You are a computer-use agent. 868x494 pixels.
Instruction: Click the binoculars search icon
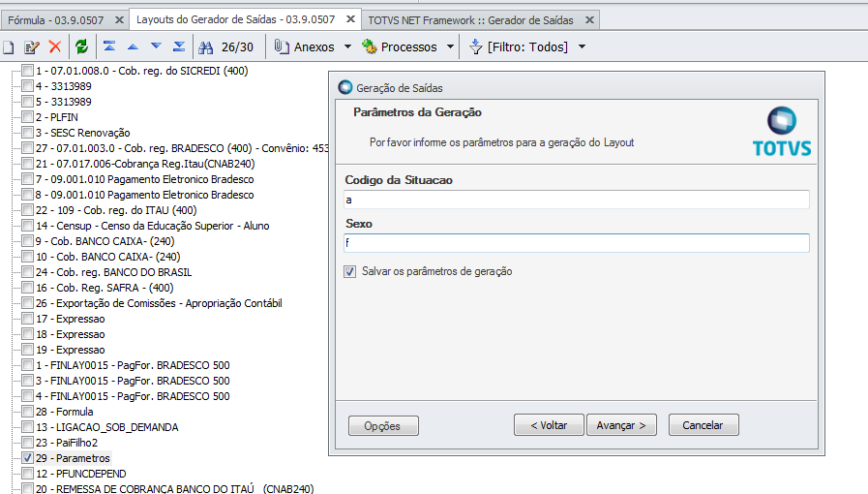(206, 47)
